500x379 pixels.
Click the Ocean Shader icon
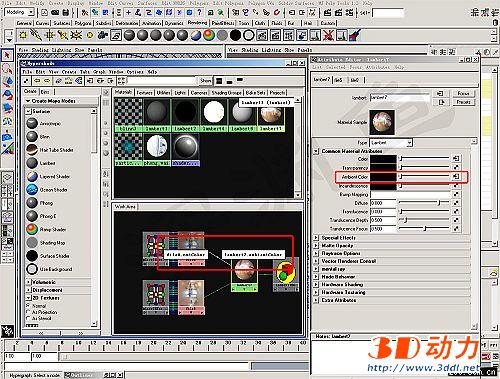pos(32,190)
